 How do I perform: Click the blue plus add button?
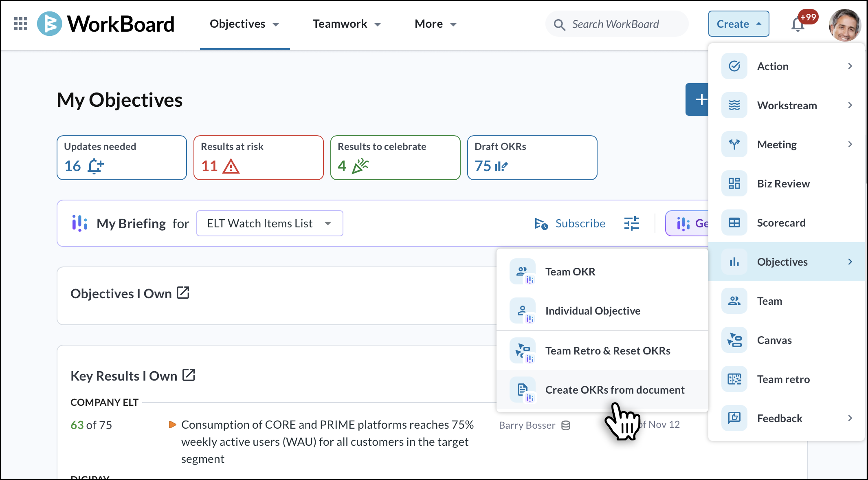coord(697,99)
